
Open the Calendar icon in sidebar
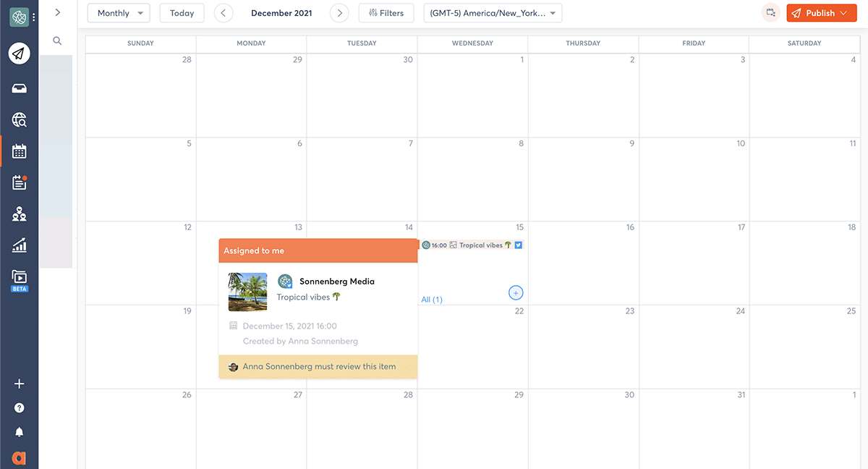20,151
